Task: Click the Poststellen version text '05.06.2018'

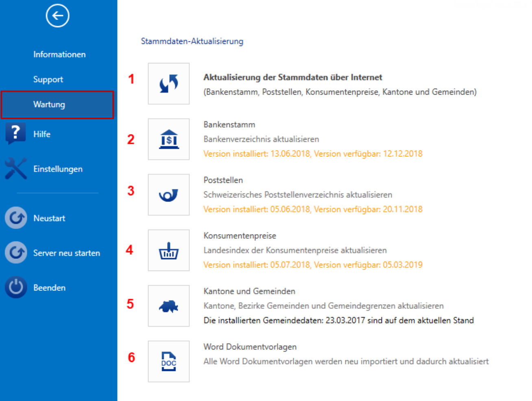Action: [x=290, y=209]
